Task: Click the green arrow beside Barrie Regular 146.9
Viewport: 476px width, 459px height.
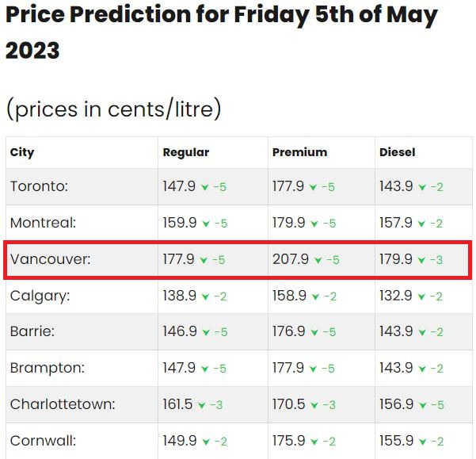Action: pos(206,332)
